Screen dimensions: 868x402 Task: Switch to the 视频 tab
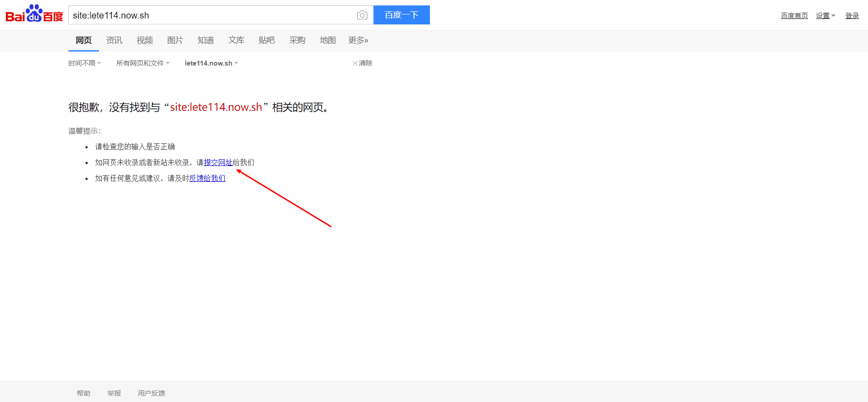145,40
